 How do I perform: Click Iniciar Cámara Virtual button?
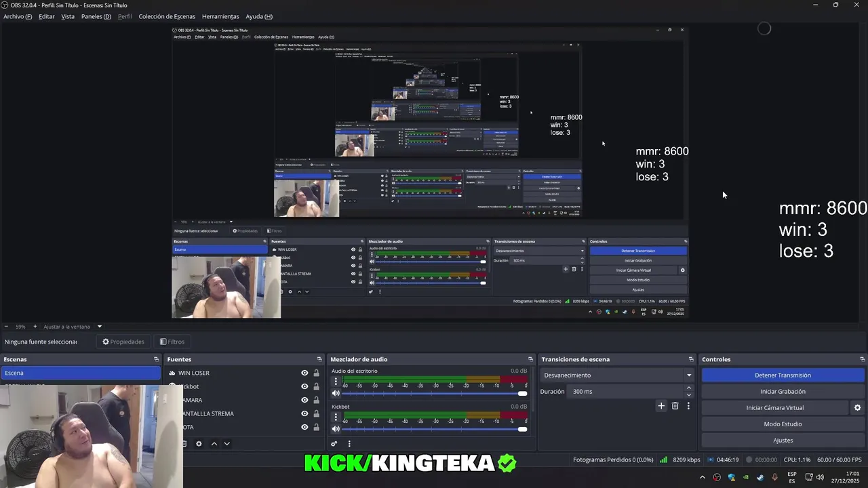tap(774, 407)
